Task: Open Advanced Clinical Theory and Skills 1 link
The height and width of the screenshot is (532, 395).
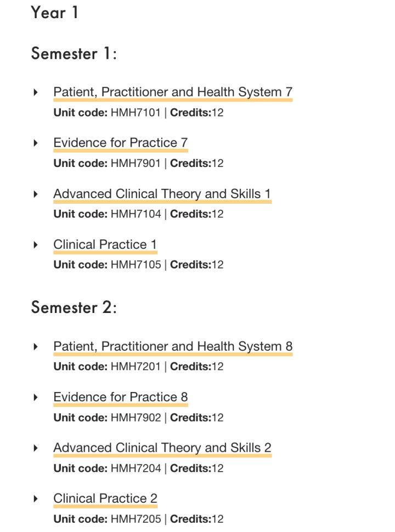Action: [162, 194]
